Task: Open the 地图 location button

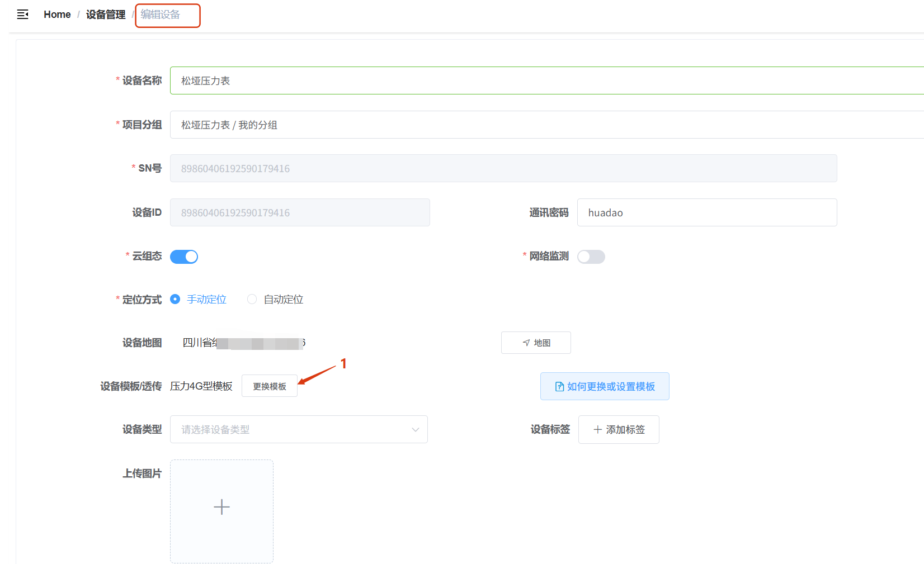Action: [536, 343]
